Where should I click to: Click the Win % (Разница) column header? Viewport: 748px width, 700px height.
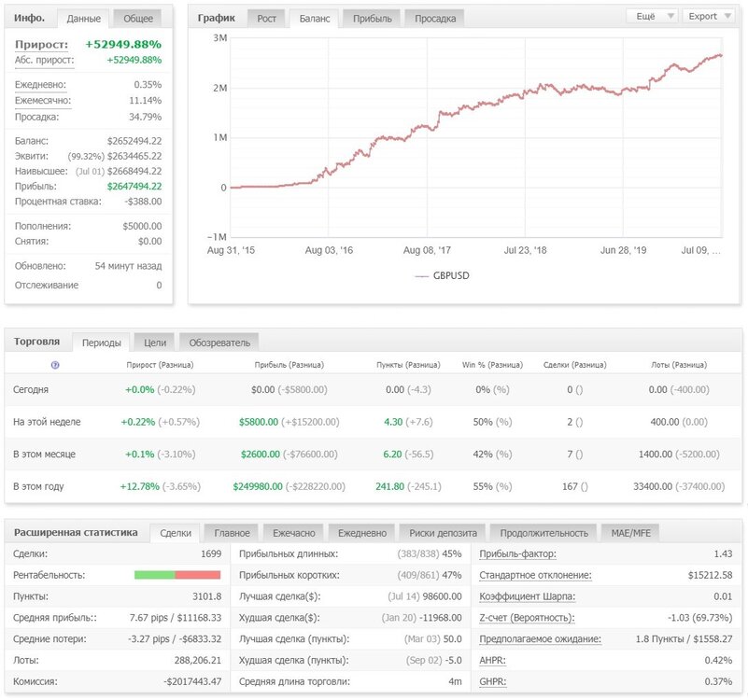click(492, 365)
